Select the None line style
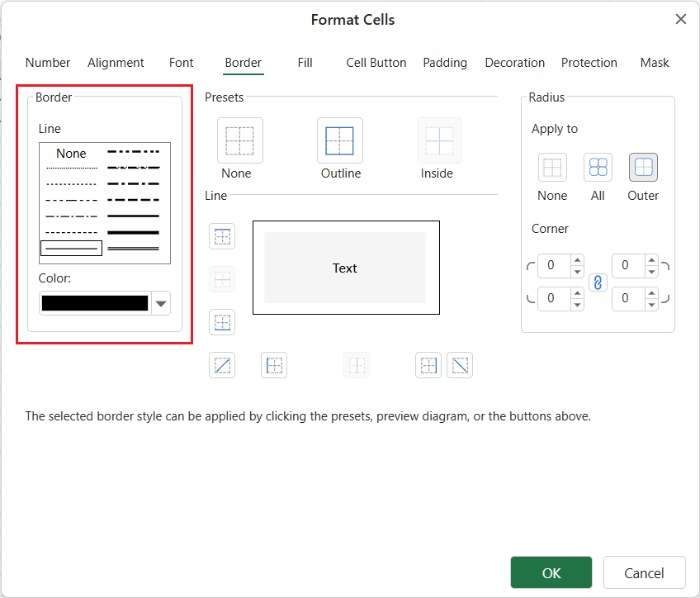700x598 pixels. (x=72, y=153)
